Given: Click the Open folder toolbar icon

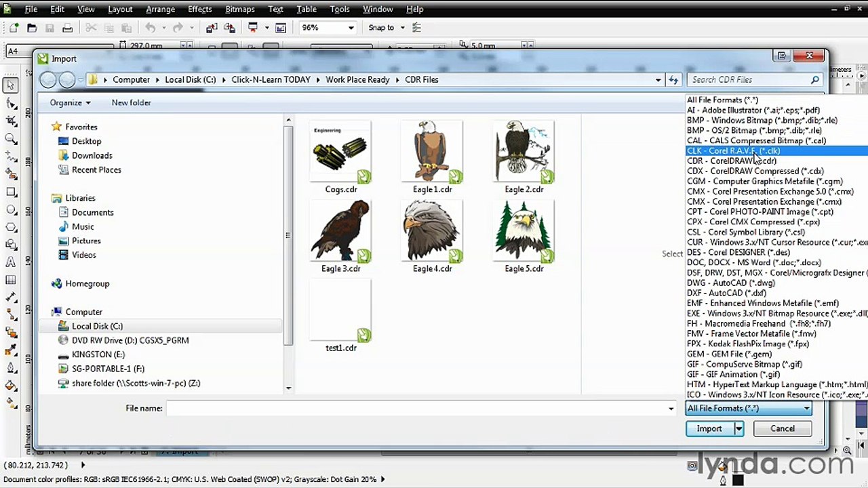Looking at the screenshot, I should (32, 28).
